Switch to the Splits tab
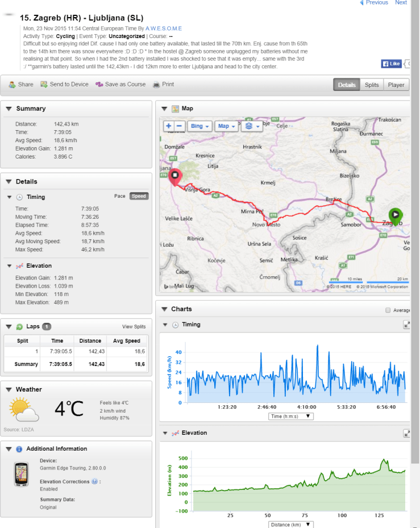 pyautogui.click(x=372, y=85)
